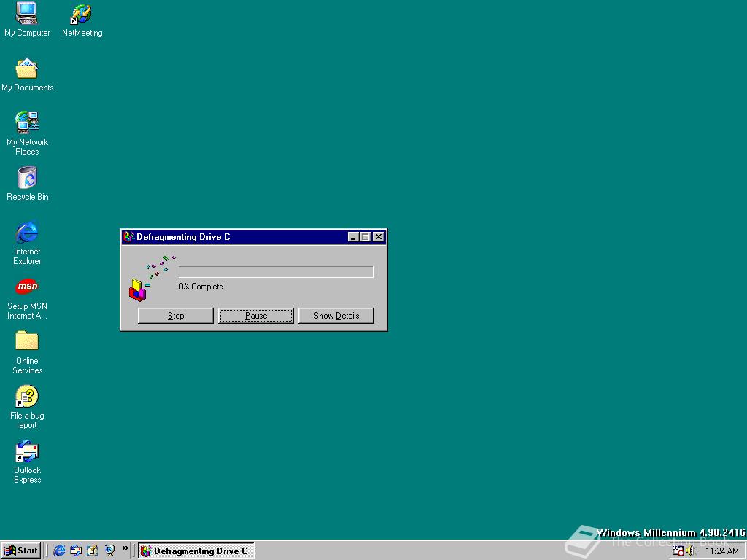Stop the defragmentation
Screen dimensions: 747x560
[175, 316]
